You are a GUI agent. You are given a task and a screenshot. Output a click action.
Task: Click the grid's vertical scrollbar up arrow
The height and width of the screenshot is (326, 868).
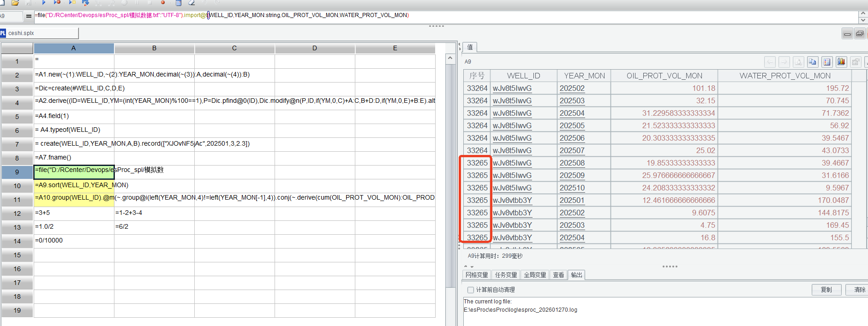[x=450, y=59]
